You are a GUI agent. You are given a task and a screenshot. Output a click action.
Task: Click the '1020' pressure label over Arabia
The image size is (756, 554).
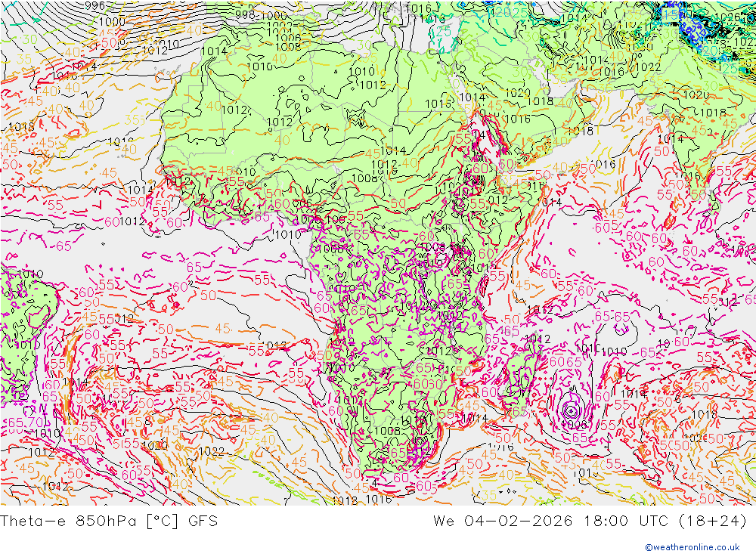pos(518,92)
